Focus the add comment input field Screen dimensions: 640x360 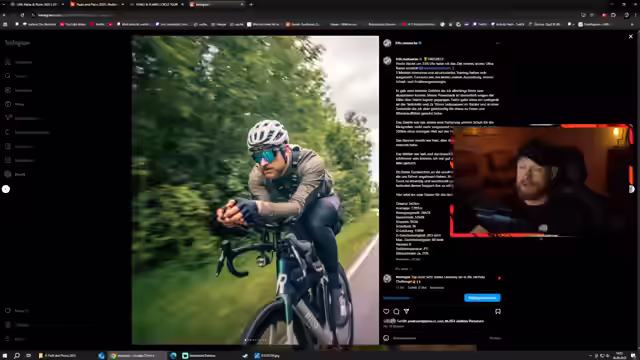point(439,338)
